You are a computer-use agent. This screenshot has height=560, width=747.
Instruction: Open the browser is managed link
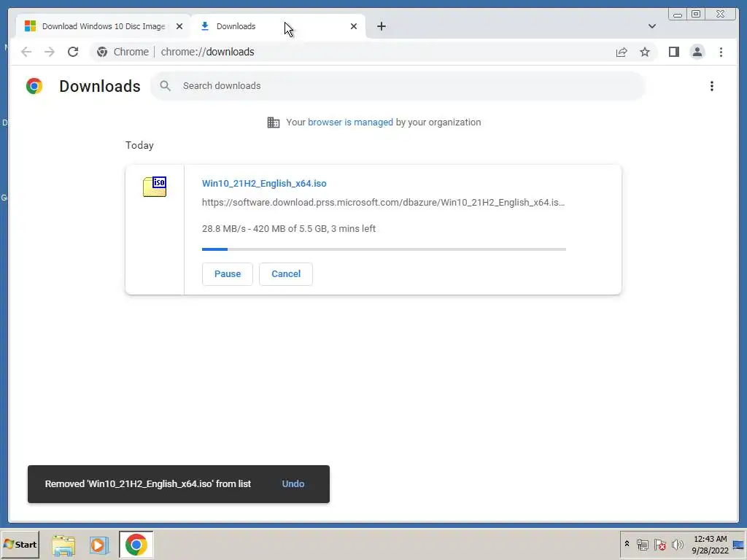(350, 122)
